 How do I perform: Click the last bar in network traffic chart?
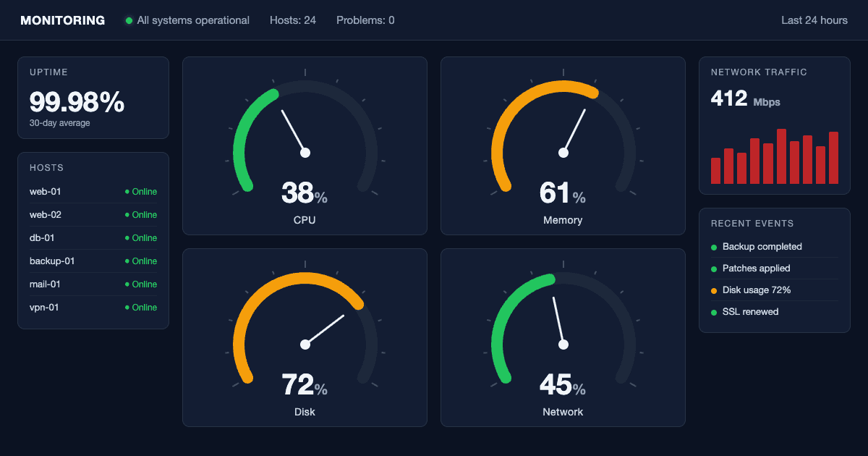pyautogui.click(x=833, y=158)
